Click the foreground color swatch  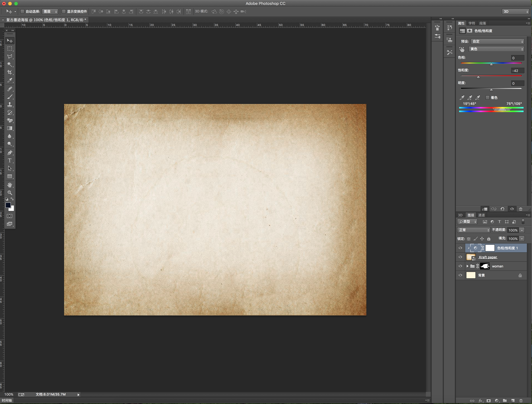8,205
